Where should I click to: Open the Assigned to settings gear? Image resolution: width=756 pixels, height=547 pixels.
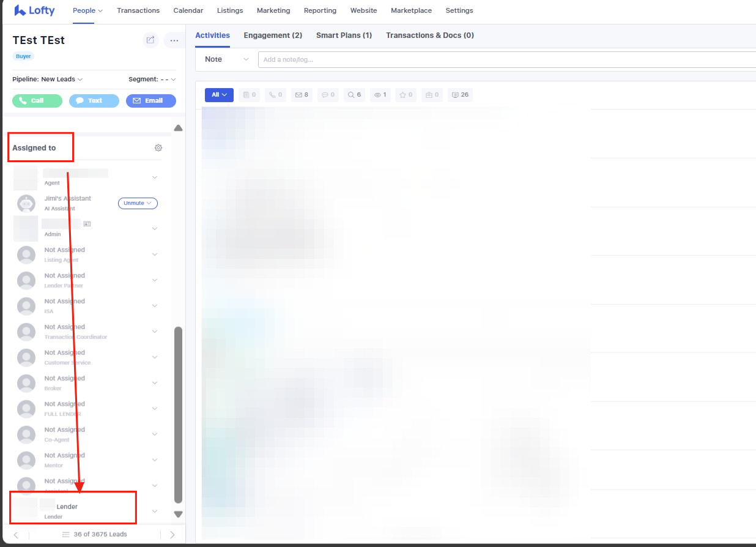(158, 148)
